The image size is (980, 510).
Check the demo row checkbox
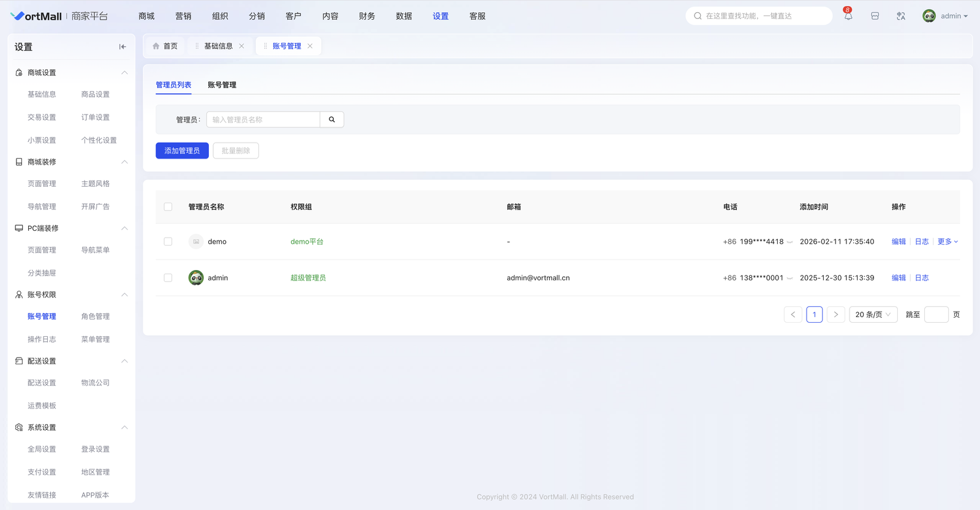(x=168, y=242)
